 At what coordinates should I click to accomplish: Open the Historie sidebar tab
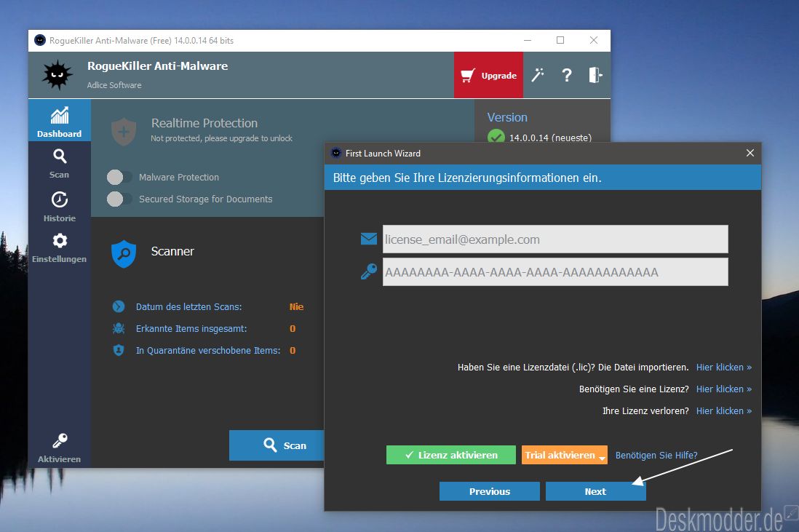(x=59, y=206)
